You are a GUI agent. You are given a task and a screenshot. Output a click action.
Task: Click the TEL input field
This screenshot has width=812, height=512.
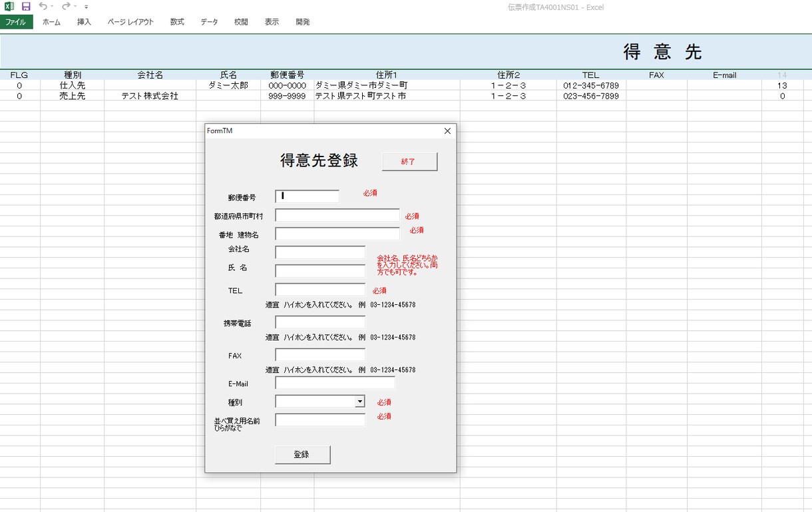pos(320,290)
